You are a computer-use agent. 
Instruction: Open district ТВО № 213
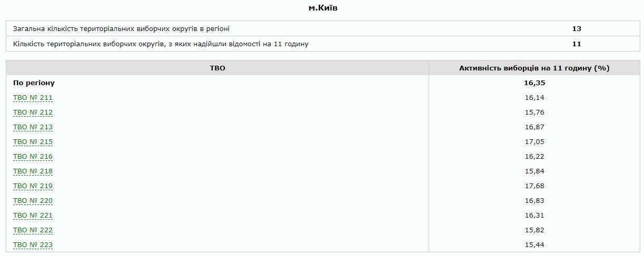click(33, 127)
